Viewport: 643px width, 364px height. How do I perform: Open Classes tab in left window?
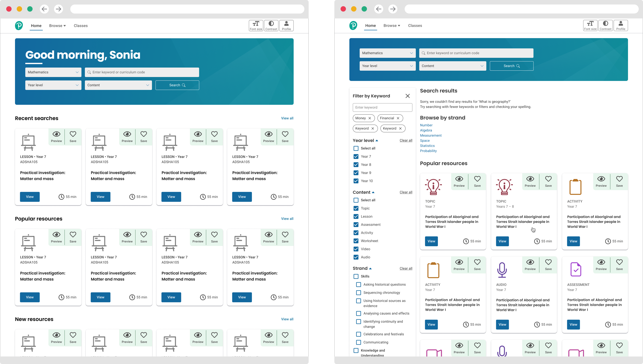[81, 26]
